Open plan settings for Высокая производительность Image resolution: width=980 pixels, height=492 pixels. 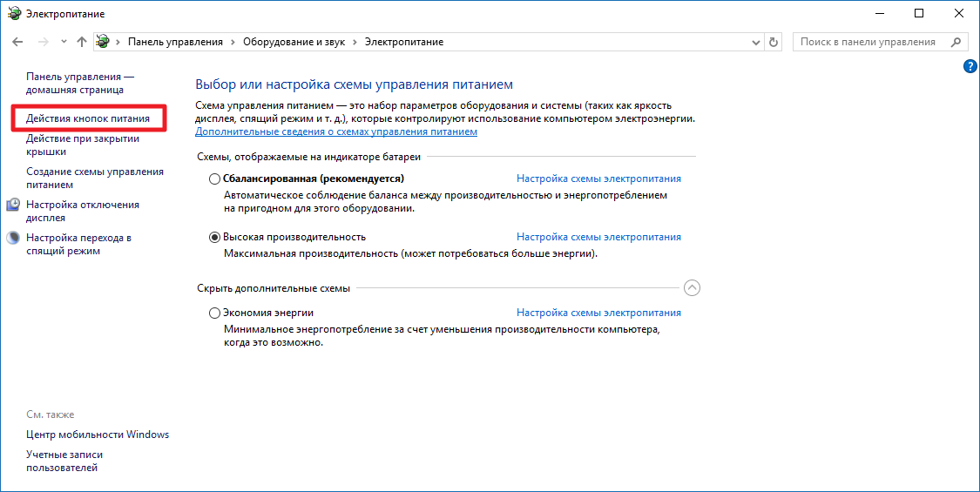tap(598, 237)
